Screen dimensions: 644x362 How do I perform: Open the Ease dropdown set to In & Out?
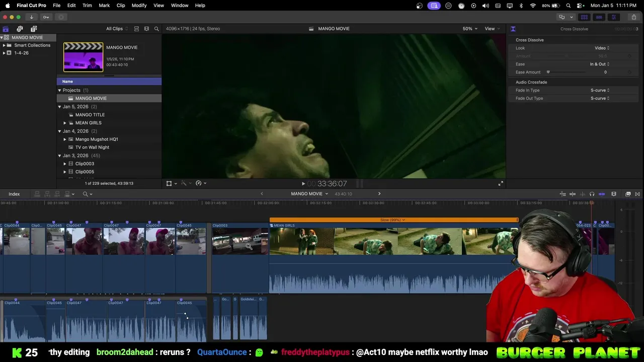point(599,64)
